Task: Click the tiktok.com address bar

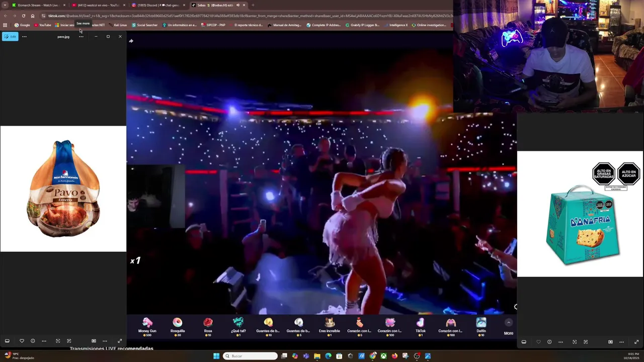Action: (x=247, y=16)
